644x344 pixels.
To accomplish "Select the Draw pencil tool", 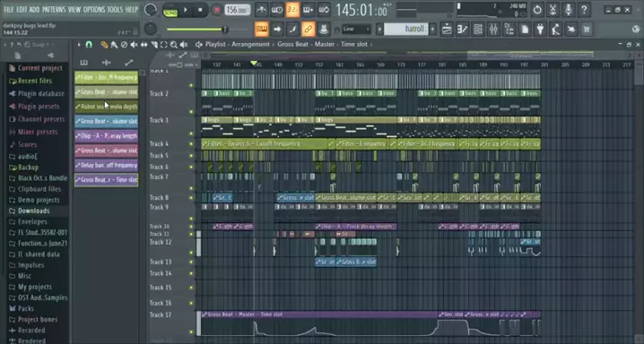I will point(104,45).
